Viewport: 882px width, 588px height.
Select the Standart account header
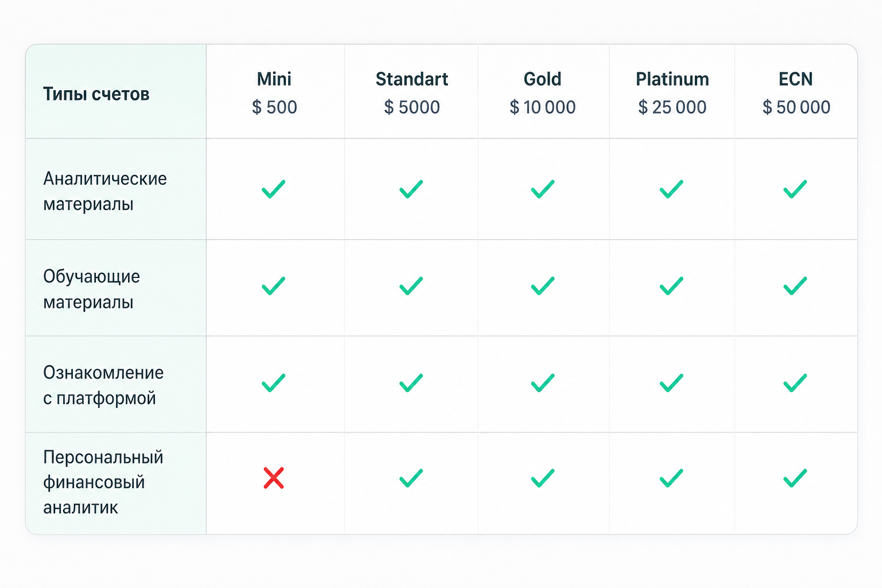pyautogui.click(x=412, y=92)
